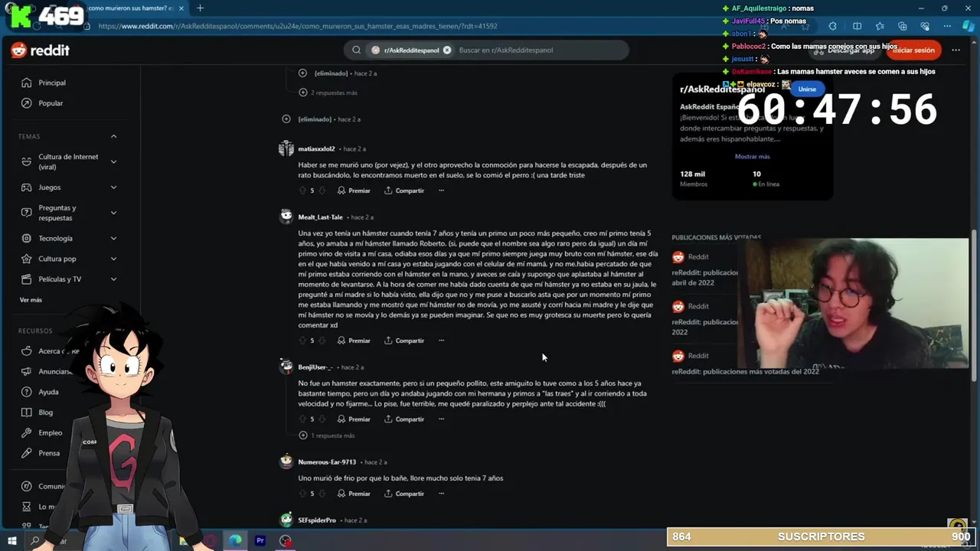Collapse the TEMAS section

coord(113,136)
